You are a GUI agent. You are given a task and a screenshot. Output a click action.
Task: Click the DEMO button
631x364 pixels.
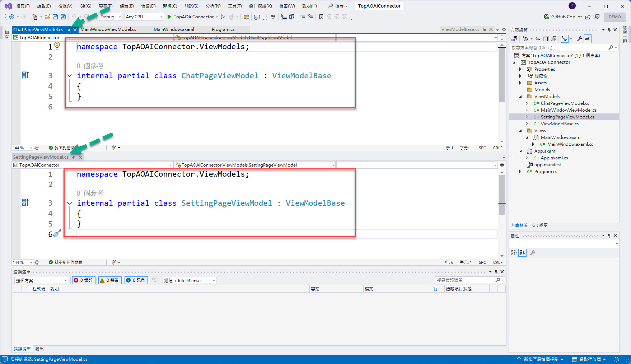pos(614,17)
